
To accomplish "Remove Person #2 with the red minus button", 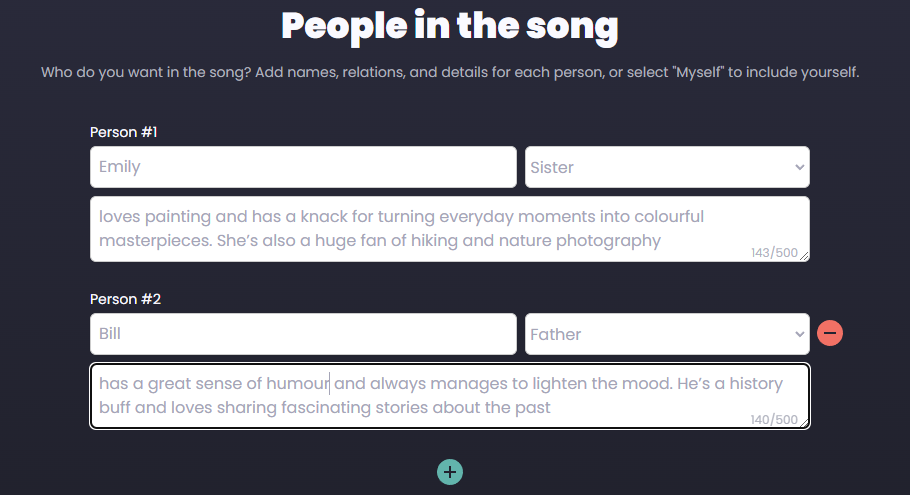I will [830, 333].
